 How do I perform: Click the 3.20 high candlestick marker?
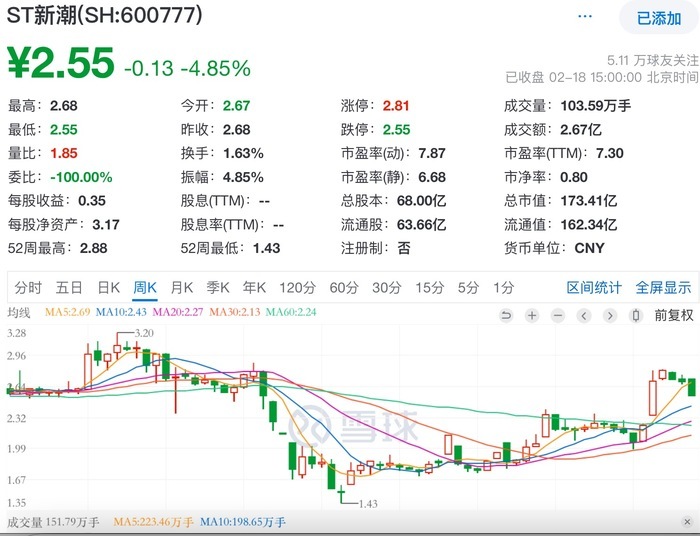click(144, 333)
